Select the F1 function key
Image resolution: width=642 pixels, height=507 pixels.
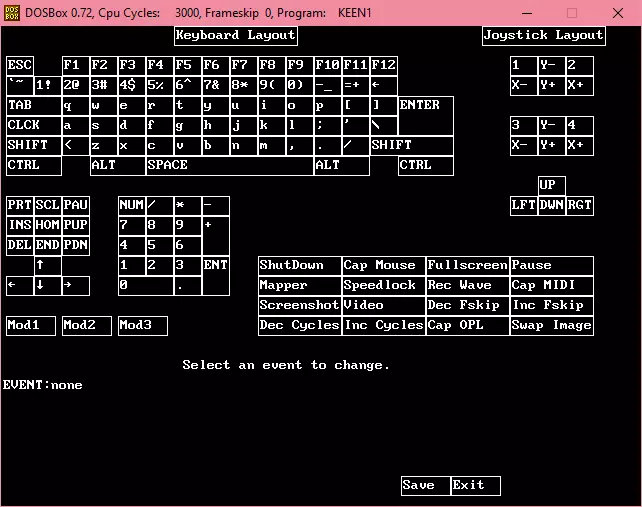pyautogui.click(x=76, y=66)
